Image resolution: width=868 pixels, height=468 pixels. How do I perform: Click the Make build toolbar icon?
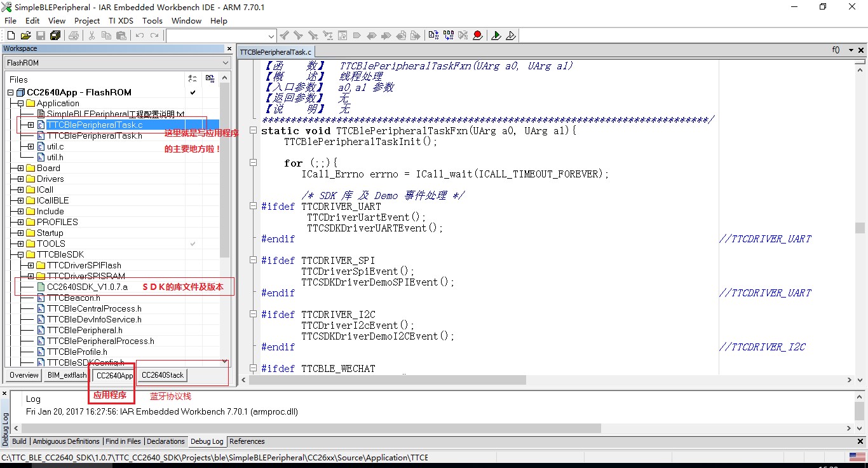coord(449,36)
